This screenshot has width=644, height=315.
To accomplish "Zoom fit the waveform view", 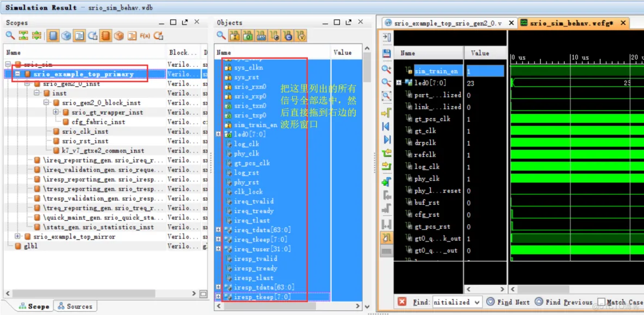I will [x=387, y=96].
